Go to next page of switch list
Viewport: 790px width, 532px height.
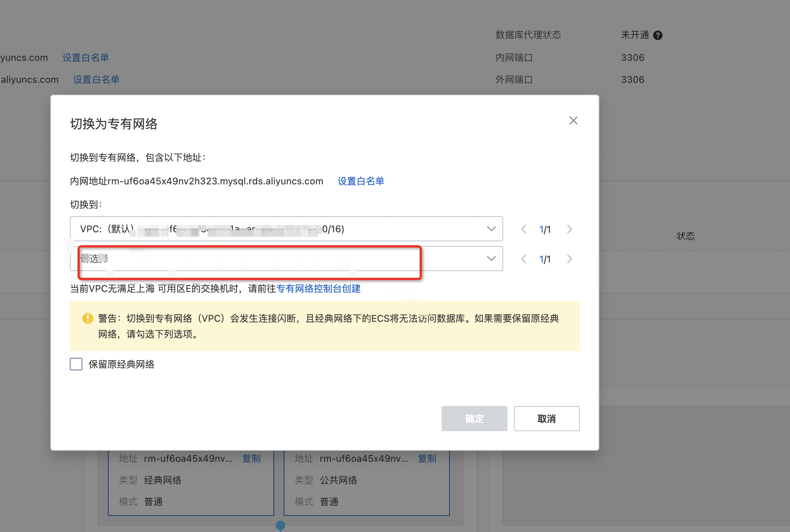(x=570, y=259)
